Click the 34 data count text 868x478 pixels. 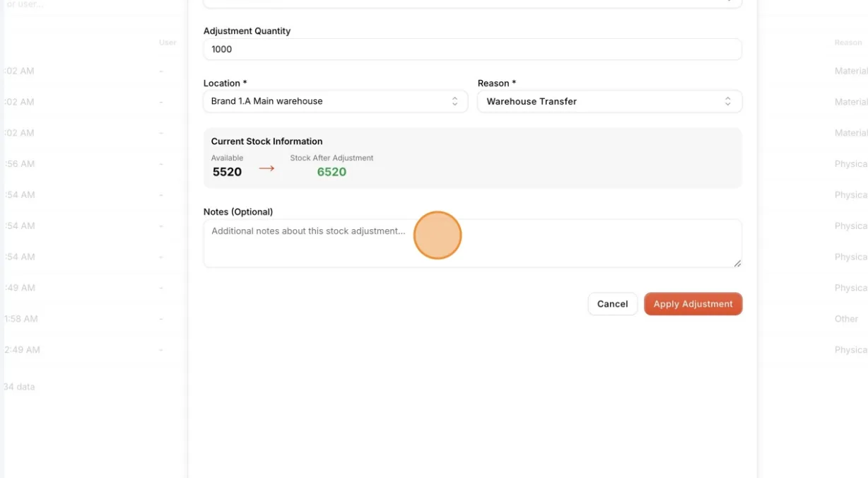(19, 387)
